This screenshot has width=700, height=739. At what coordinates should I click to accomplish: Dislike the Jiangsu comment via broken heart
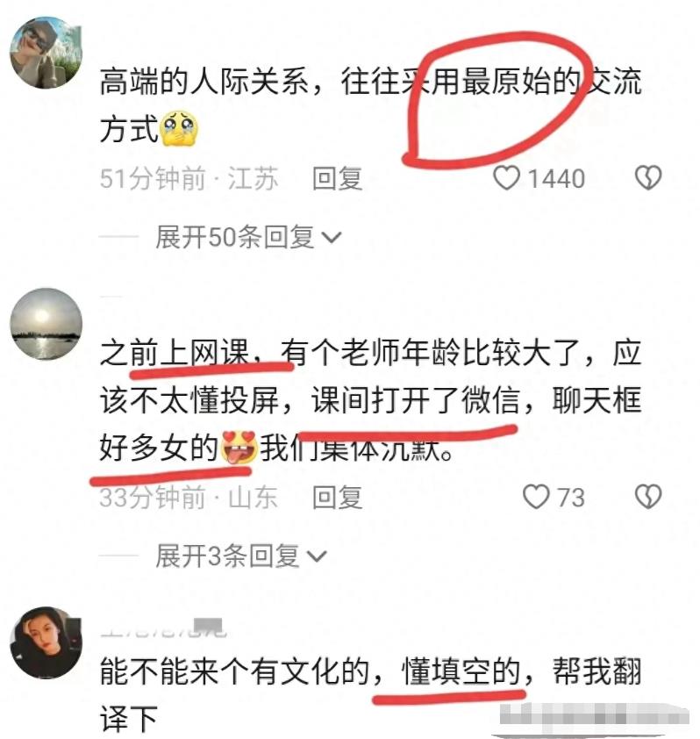click(x=648, y=177)
